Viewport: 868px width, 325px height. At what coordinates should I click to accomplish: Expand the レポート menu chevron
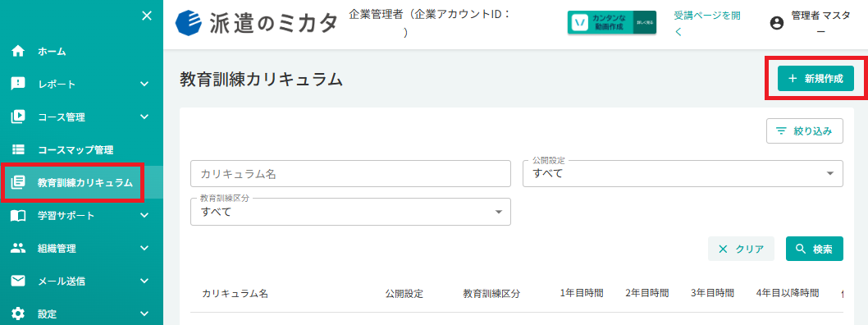[144, 85]
